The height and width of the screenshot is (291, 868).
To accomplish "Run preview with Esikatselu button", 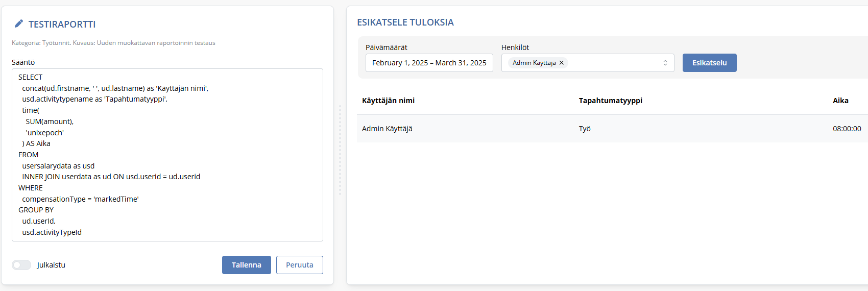I will click(x=710, y=63).
